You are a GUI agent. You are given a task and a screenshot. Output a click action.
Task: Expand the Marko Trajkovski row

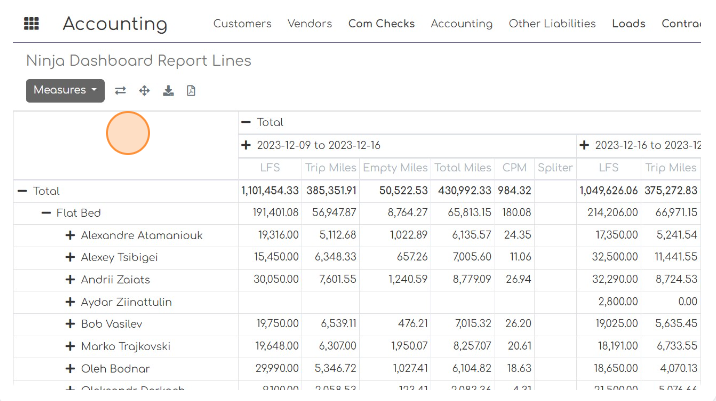coord(70,346)
